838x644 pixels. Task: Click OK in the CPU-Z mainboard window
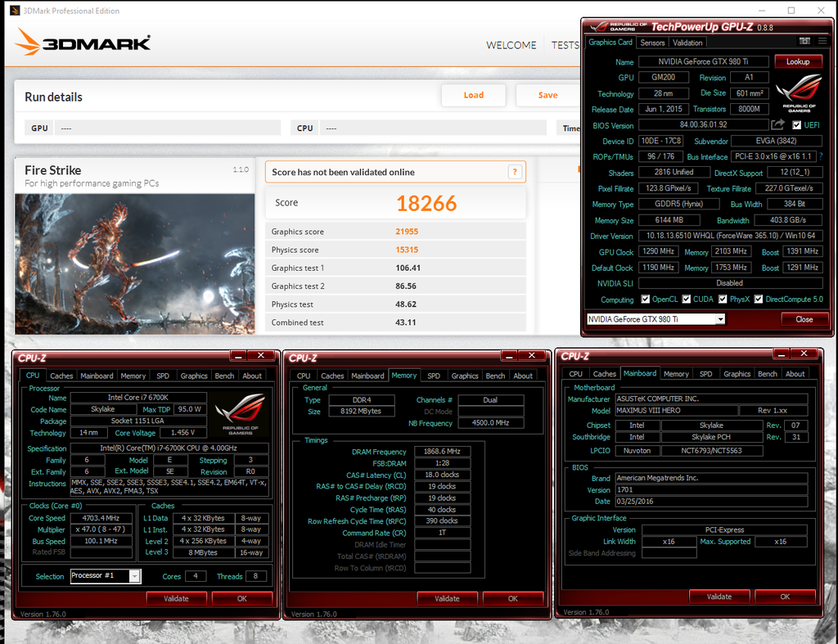click(x=785, y=597)
